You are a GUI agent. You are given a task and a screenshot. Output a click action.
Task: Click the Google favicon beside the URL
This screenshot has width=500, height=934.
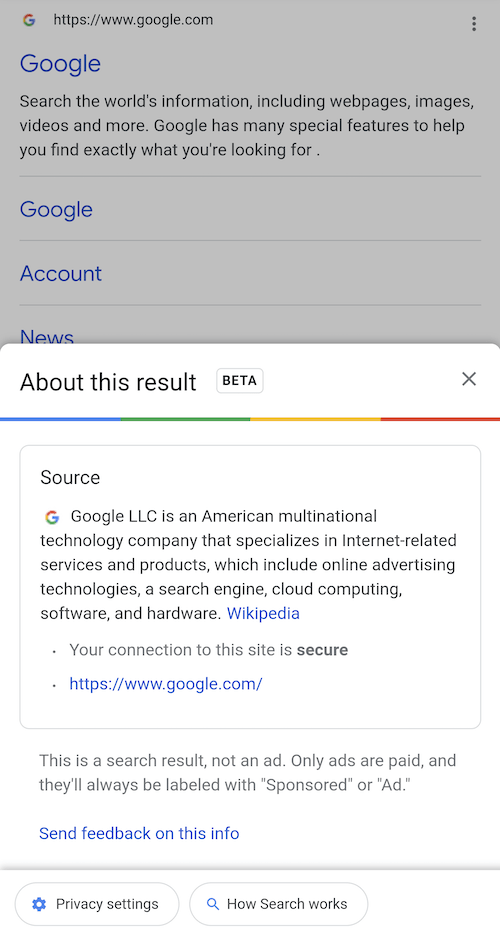pos(28,20)
